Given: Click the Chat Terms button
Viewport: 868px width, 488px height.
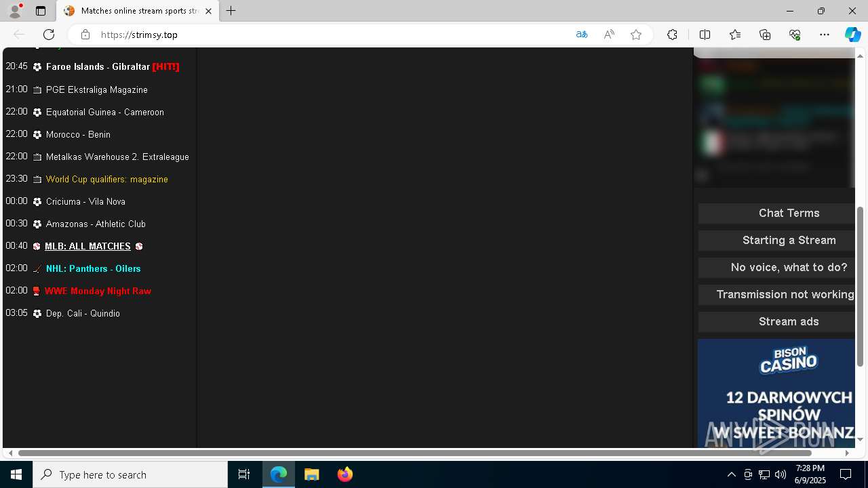Looking at the screenshot, I should 776,213.
